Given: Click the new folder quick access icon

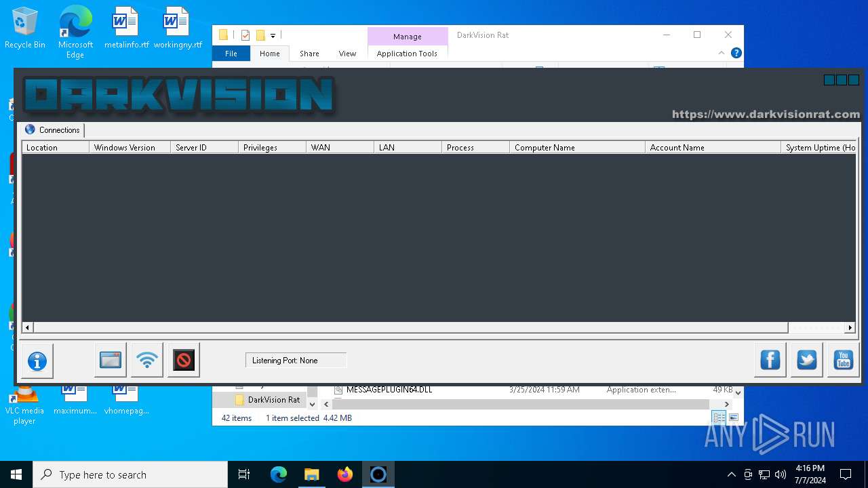Looking at the screenshot, I should (260, 35).
